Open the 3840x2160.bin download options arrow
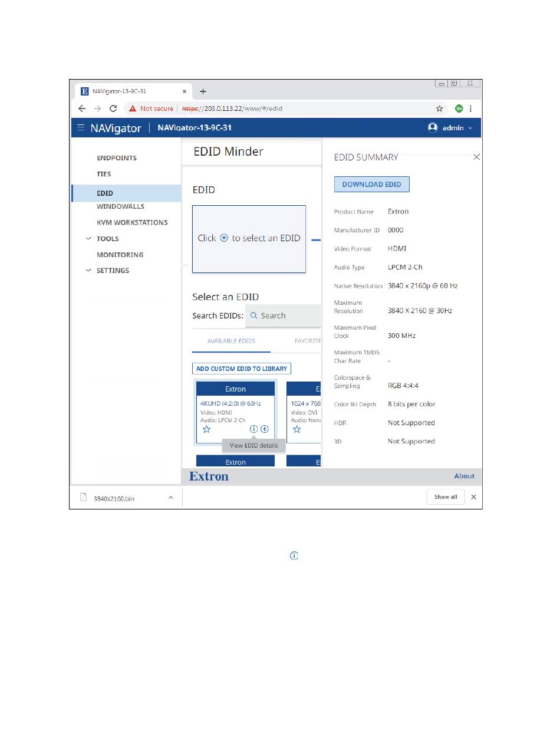 click(171, 498)
